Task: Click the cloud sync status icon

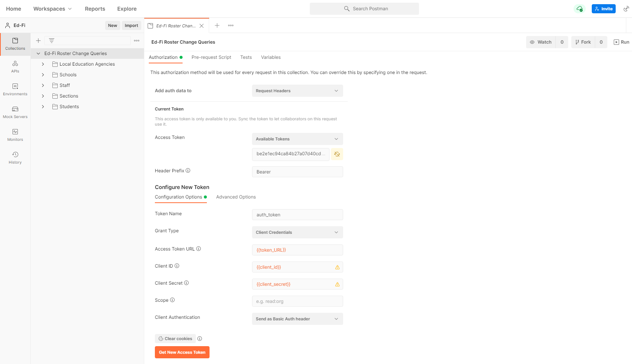Action: pos(580,9)
